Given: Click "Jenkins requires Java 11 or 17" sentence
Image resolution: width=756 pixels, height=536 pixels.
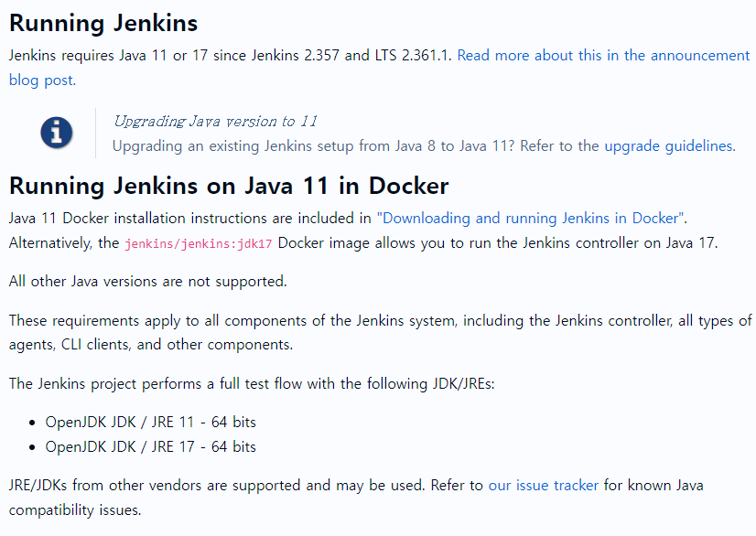Looking at the screenshot, I should click(x=230, y=56).
